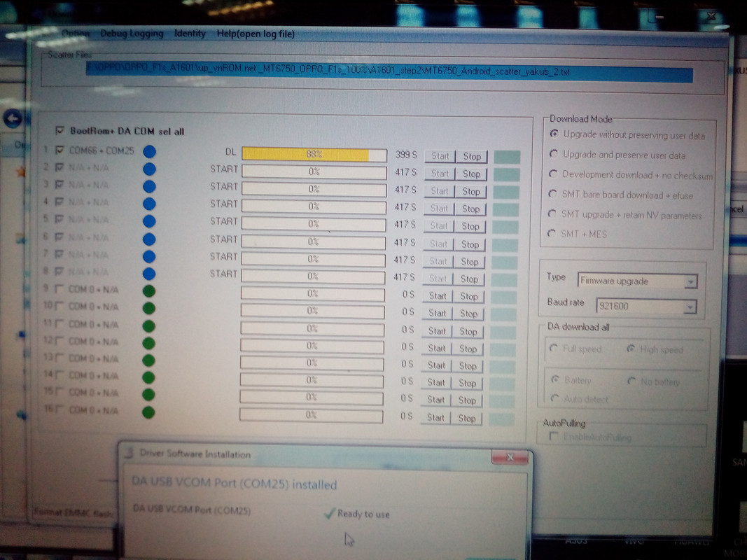The height and width of the screenshot is (560, 747).
Task: Click the Format EMMC flash label
Action: 74,512
